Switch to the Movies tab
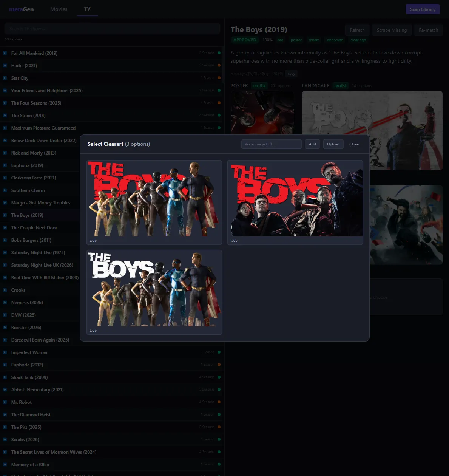The height and width of the screenshot is (476, 449). (x=59, y=9)
